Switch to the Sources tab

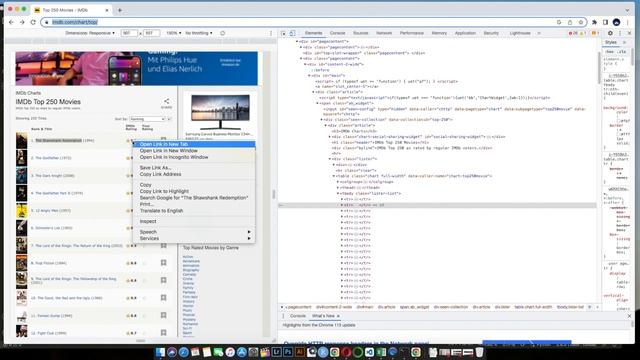pyautogui.click(x=361, y=33)
